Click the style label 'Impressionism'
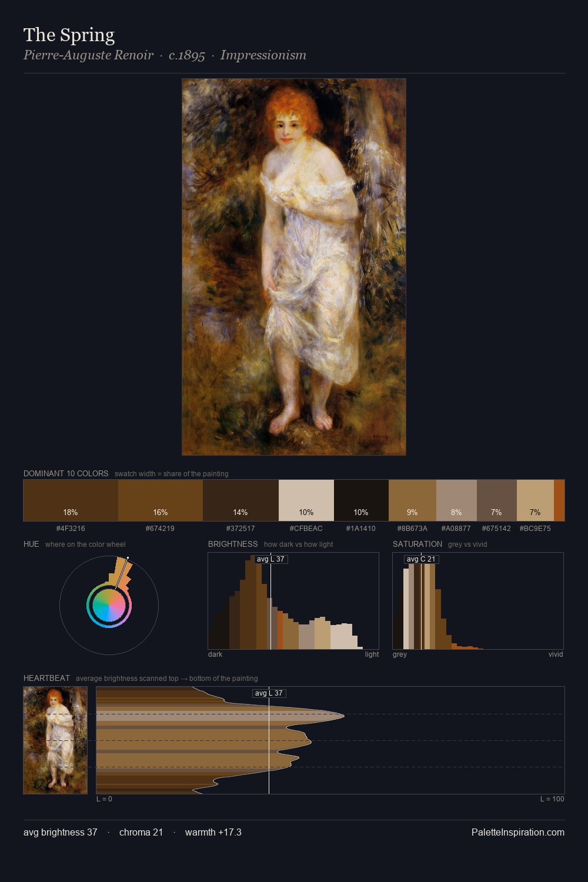 click(263, 55)
